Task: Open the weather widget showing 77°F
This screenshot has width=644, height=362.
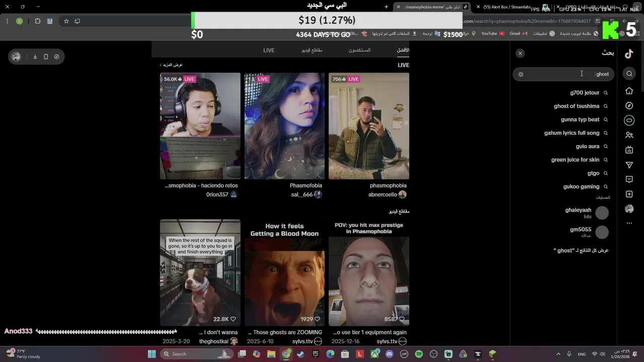Action: tap(23, 354)
